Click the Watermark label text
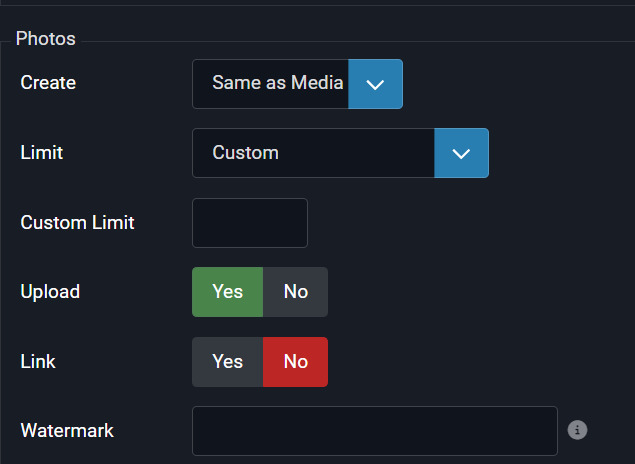This screenshot has width=635, height=464. (67, 431)
